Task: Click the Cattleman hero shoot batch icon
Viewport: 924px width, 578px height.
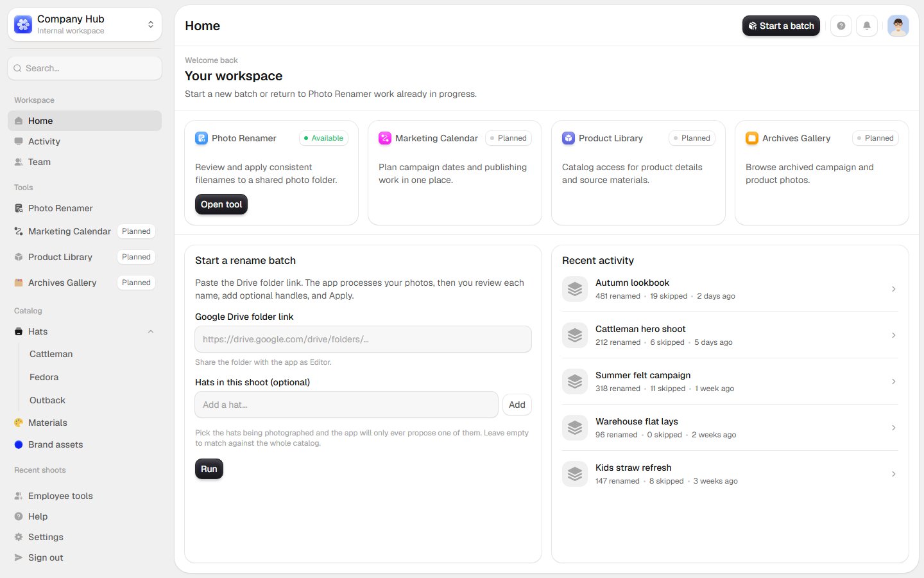Action: click(x=575, y=335)
